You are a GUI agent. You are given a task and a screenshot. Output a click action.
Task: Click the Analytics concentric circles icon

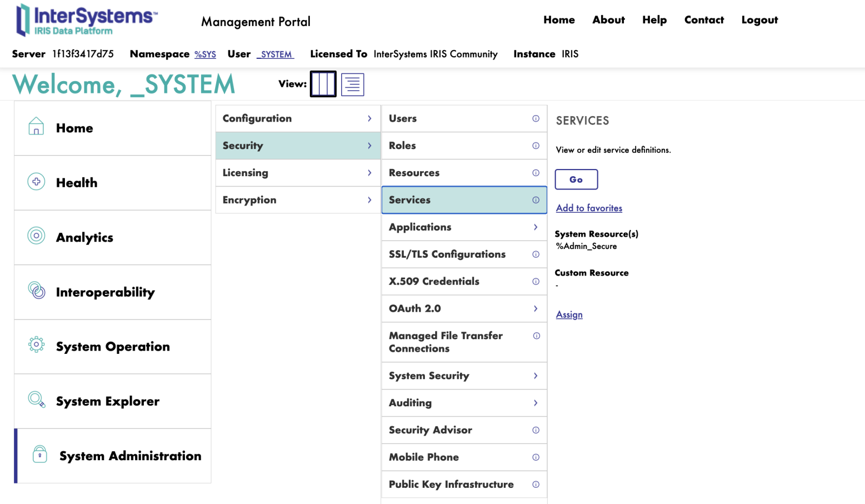point(36,236)
